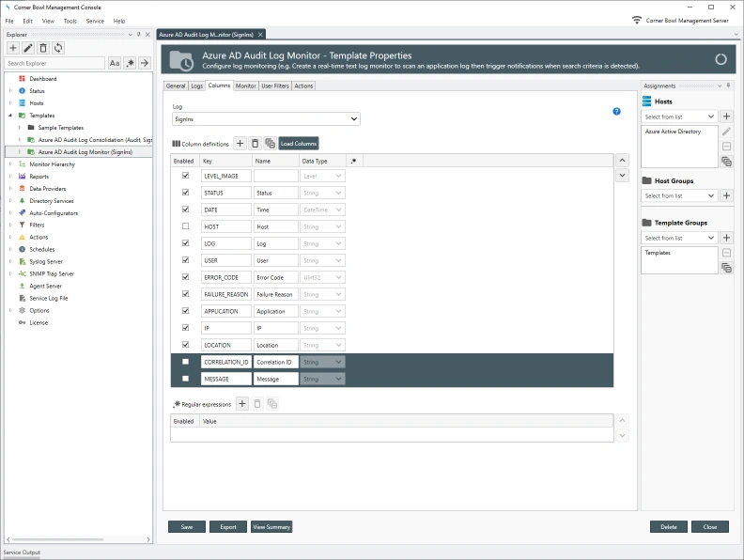Toggle regex search icon in Explorer
The image size is (744, 560).
point(130,63)
